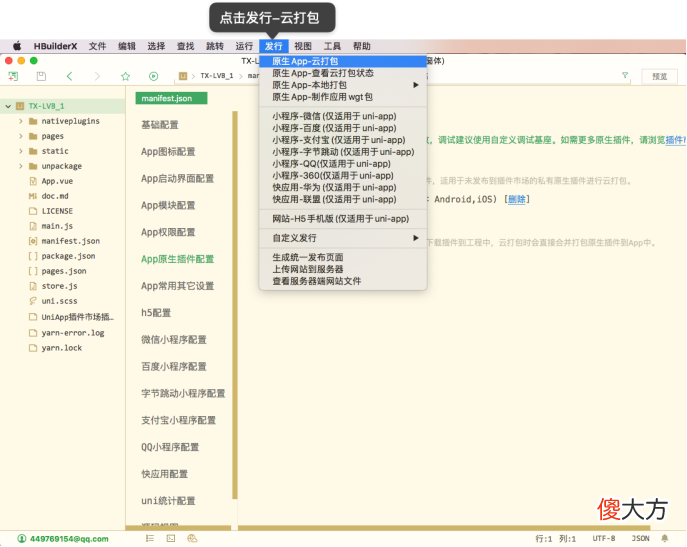Click the manifest.json file icon in tree

coord(33,241)
